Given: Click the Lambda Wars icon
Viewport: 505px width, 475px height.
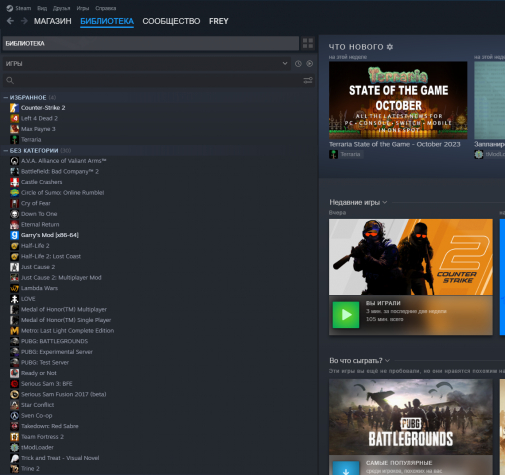Looking at the screenshot, I should click(14, 288).
